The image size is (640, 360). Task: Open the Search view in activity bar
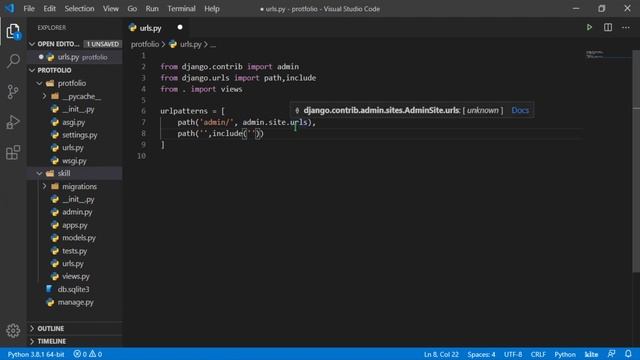[x=13, y=61]
